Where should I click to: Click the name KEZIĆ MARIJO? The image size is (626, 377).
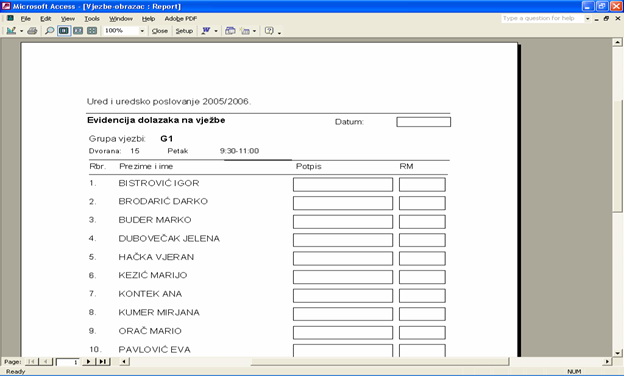click(x=153, y=275)
